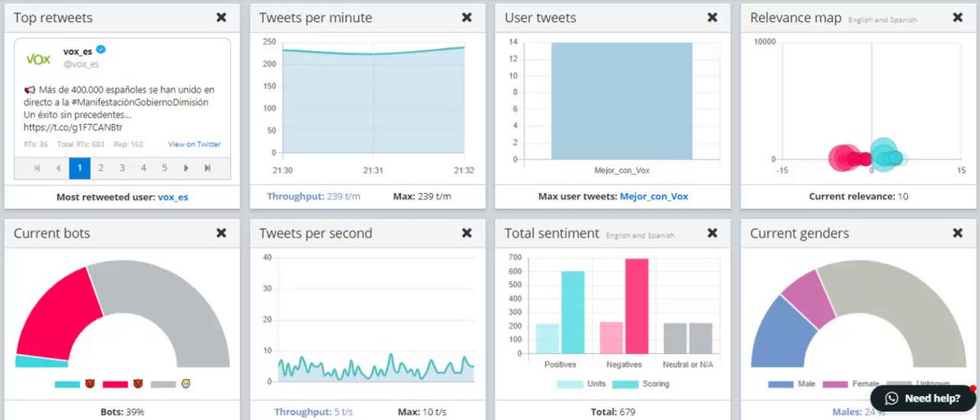Click the Rep: 152 text
980x420 pixels.
[127, 145]
